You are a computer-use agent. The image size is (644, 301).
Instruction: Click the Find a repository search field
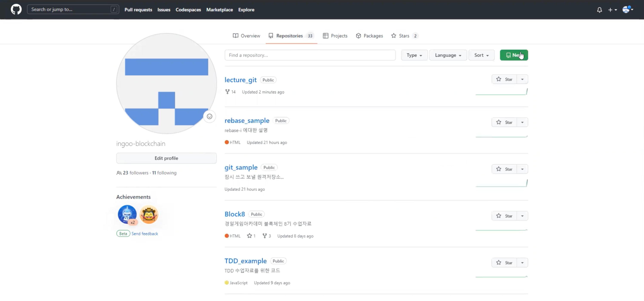tap(310, 55)
